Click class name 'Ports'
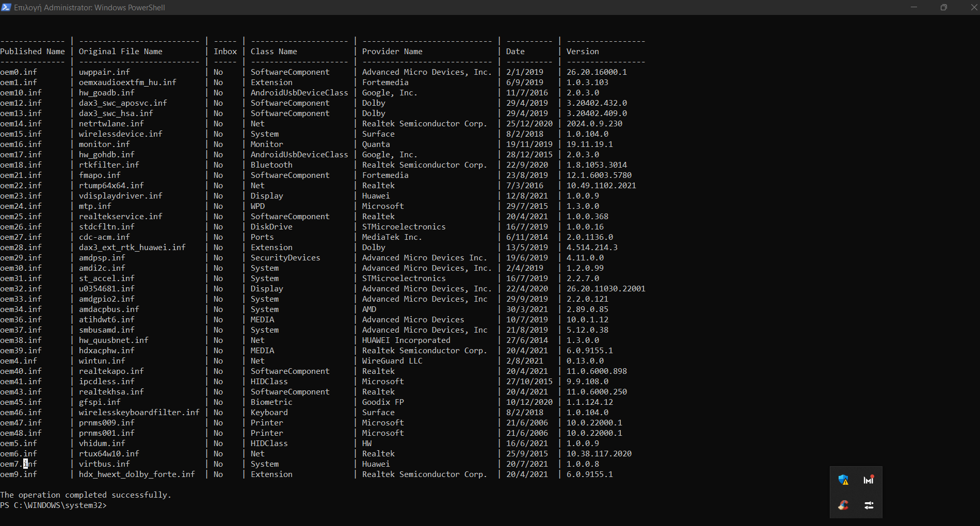This screenshot has height=526, width=980. click(x=262, y=237)
